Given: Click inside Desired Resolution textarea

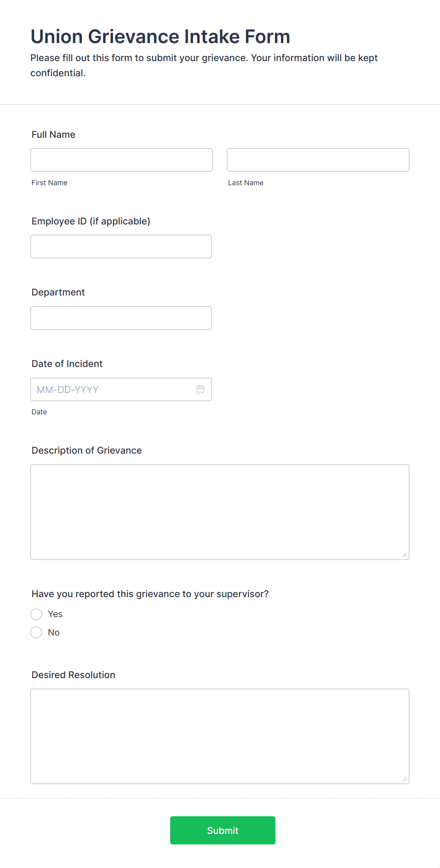Looking at the screenshot, I should tap(220, 736).
